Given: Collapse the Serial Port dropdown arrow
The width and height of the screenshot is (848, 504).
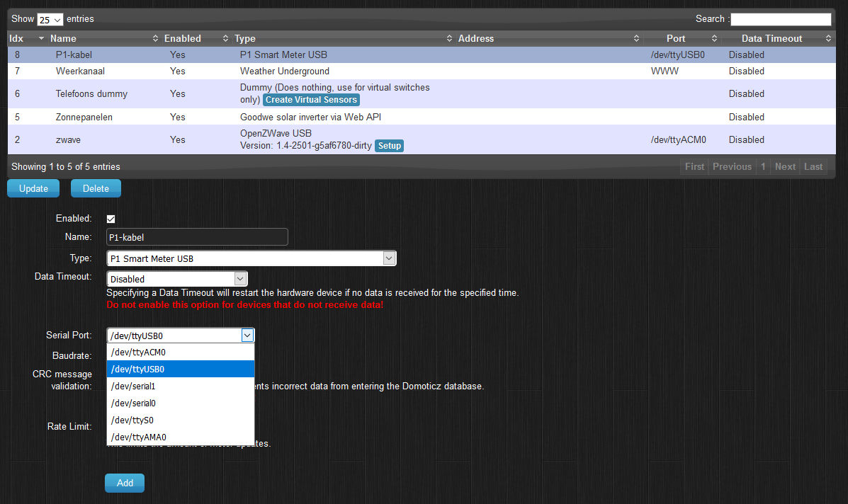Looking at the screenshot, I should tap(247, 336).
